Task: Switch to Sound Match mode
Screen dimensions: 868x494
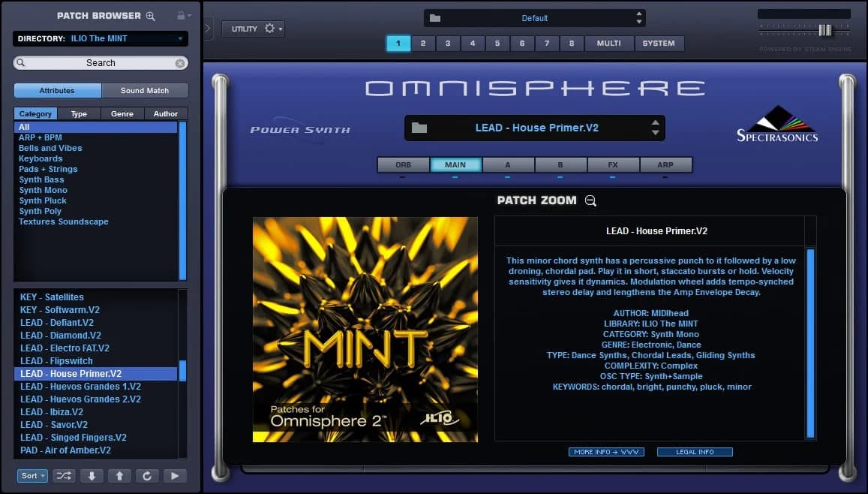Action: [x=145, y=90]
